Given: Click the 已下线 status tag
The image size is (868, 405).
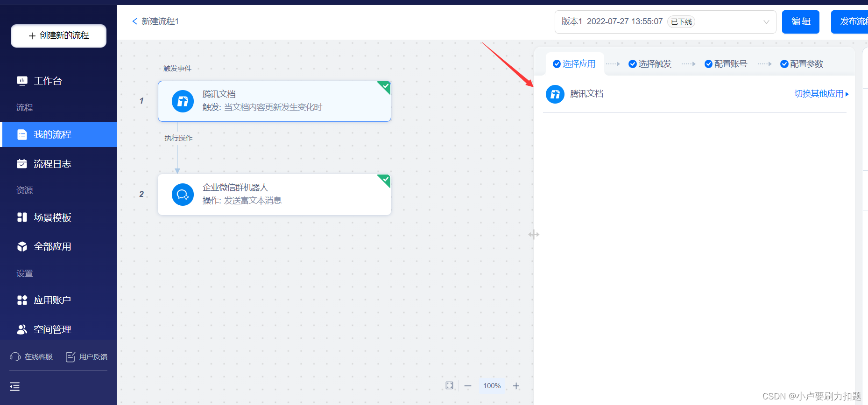Looking at the screenshot, I should click(681, 22).
